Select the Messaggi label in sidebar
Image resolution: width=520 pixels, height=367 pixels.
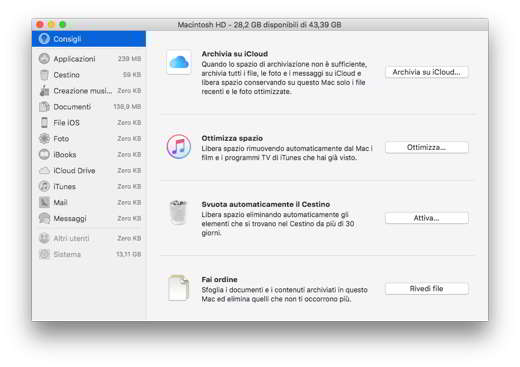[70, 219]
